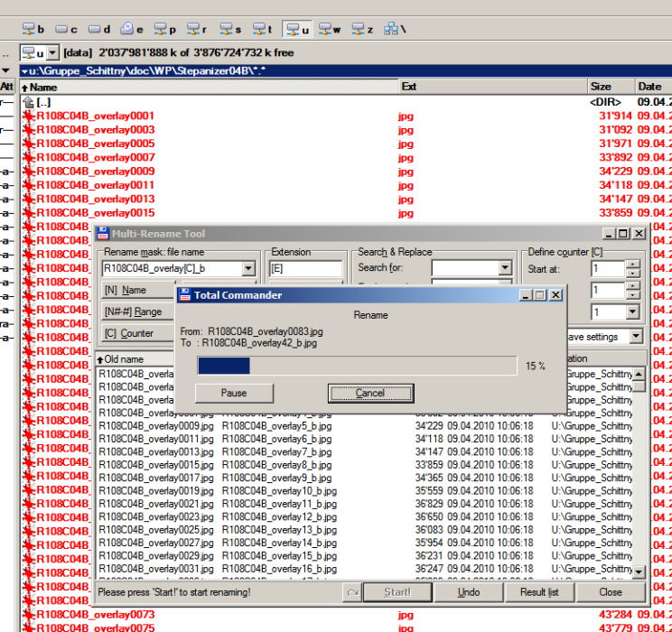Insert [C] Counter placeholder
This screenshot has width=672, height=632.
[x=138, y=333]
